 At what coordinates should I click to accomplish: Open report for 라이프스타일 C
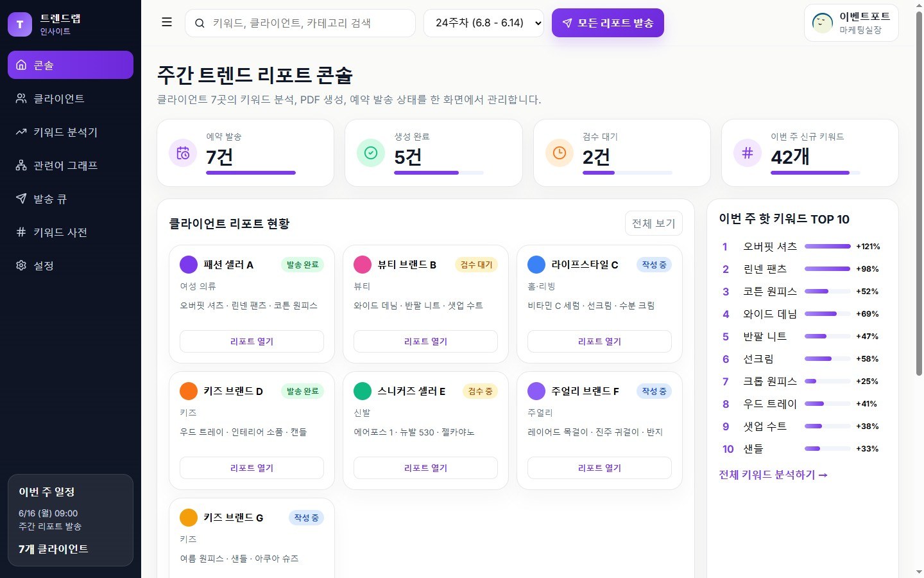[599, 342]
